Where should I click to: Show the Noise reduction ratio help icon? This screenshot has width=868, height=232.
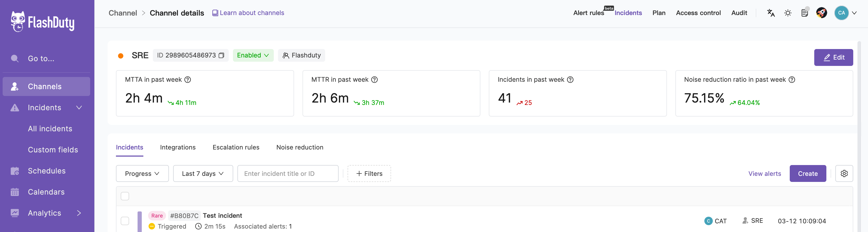[x=792, y=80]
